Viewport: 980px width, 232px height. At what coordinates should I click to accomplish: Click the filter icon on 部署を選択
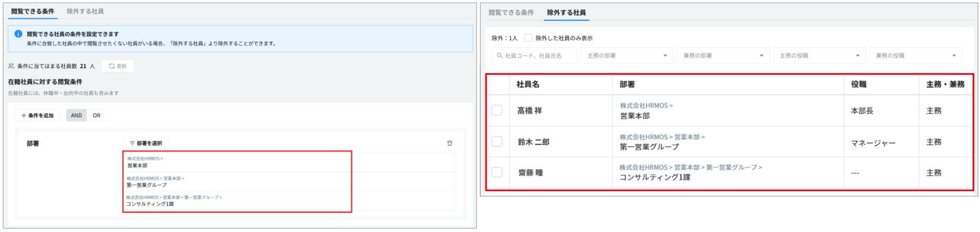tap(132, 144)
